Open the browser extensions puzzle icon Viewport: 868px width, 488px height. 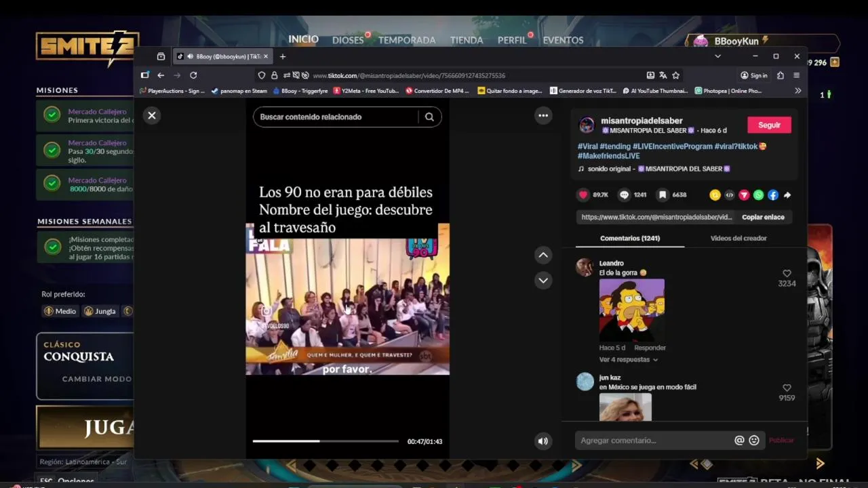[781, 75]
